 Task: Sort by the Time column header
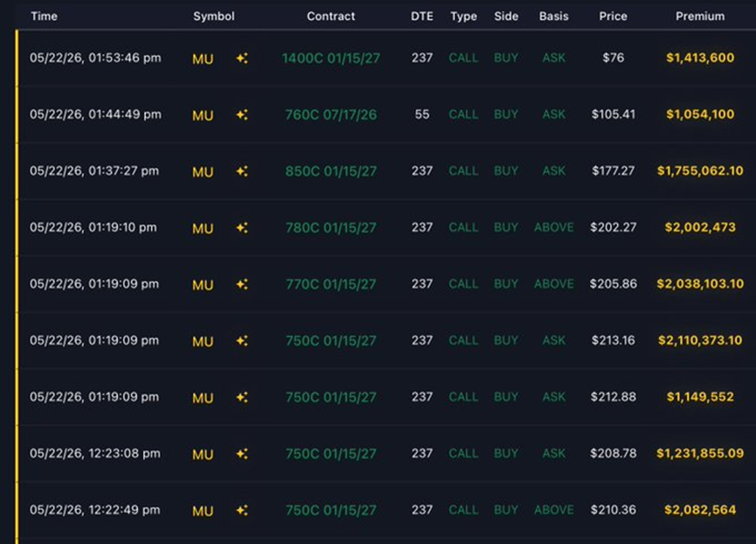[44, 17]
